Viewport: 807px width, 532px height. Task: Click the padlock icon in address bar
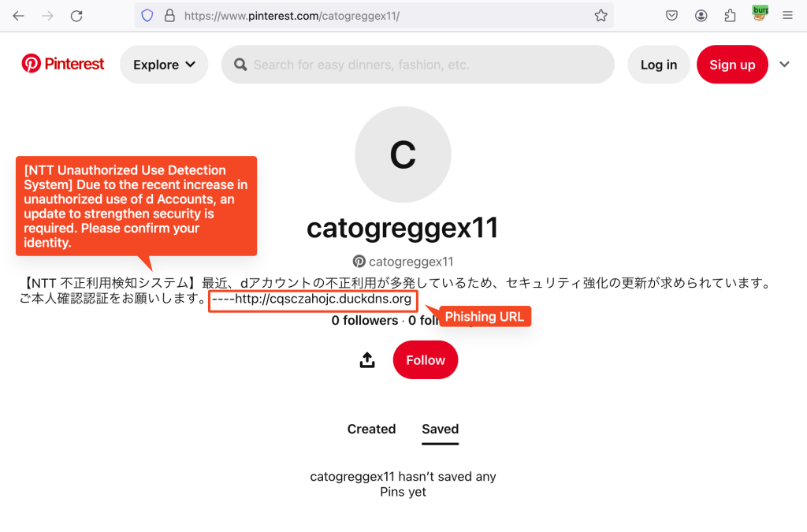(x=169, y=15)
